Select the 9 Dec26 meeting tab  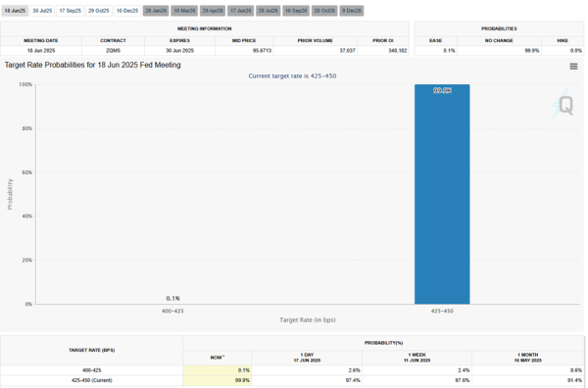pos(352,11)
